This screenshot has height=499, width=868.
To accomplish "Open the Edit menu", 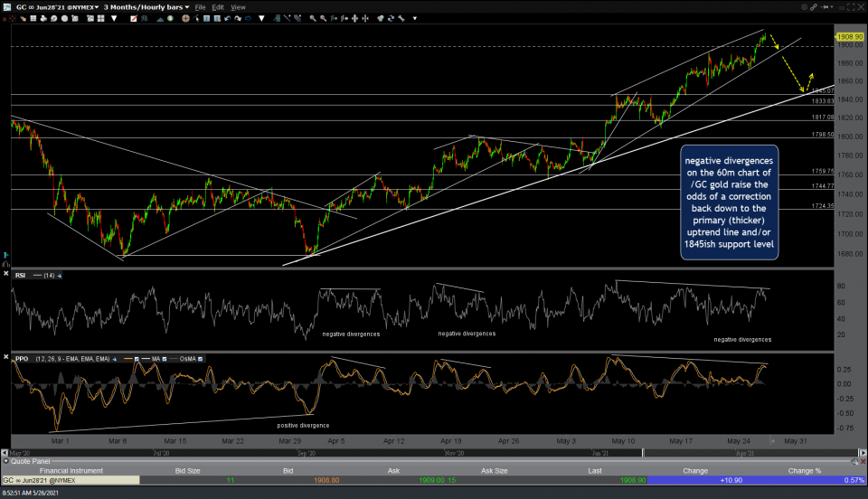I will 219,6.
